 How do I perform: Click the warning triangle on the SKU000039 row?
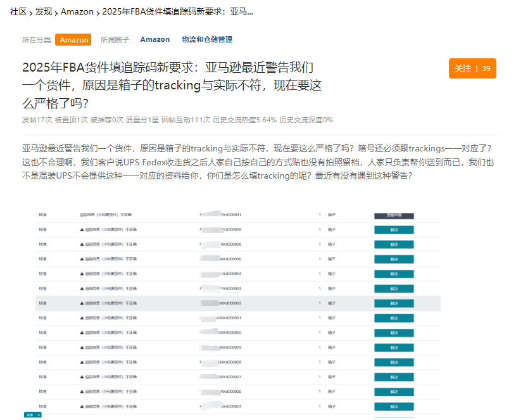(81, 231)
